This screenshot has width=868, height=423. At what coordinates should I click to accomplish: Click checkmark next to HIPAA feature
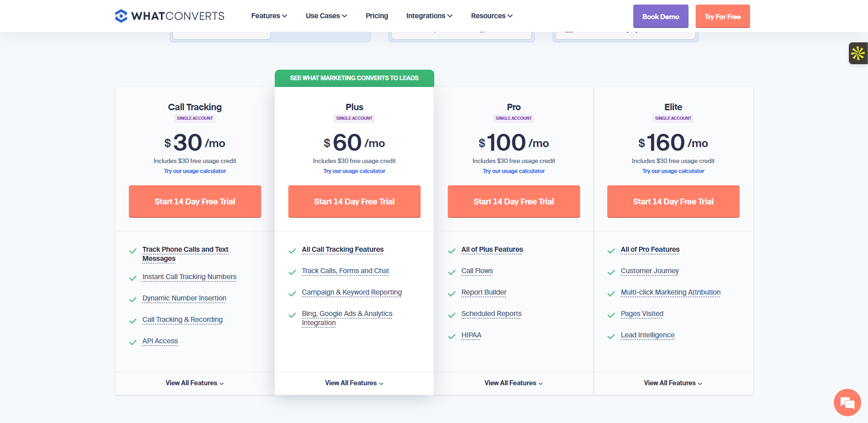[452, 336]
